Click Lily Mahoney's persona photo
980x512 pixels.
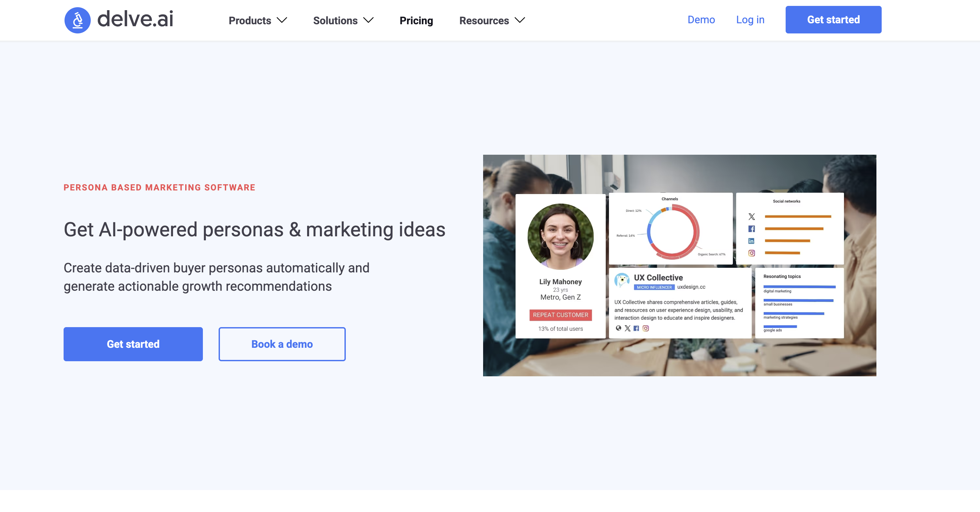click(x=560, y=237)
